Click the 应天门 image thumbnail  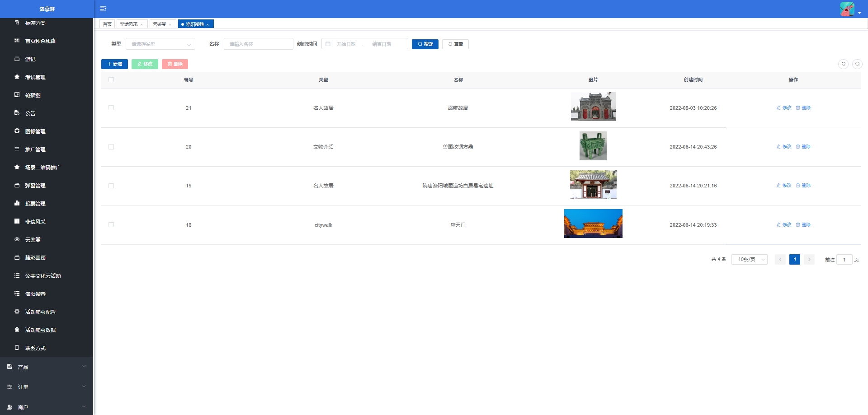pos(593,224)
